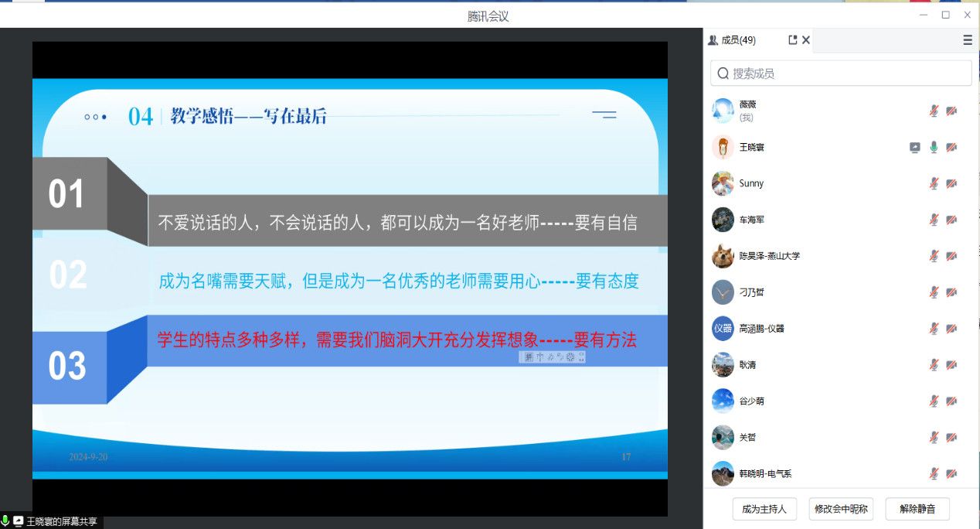Click 王晓寰's green microphone icon

point(934,147)
